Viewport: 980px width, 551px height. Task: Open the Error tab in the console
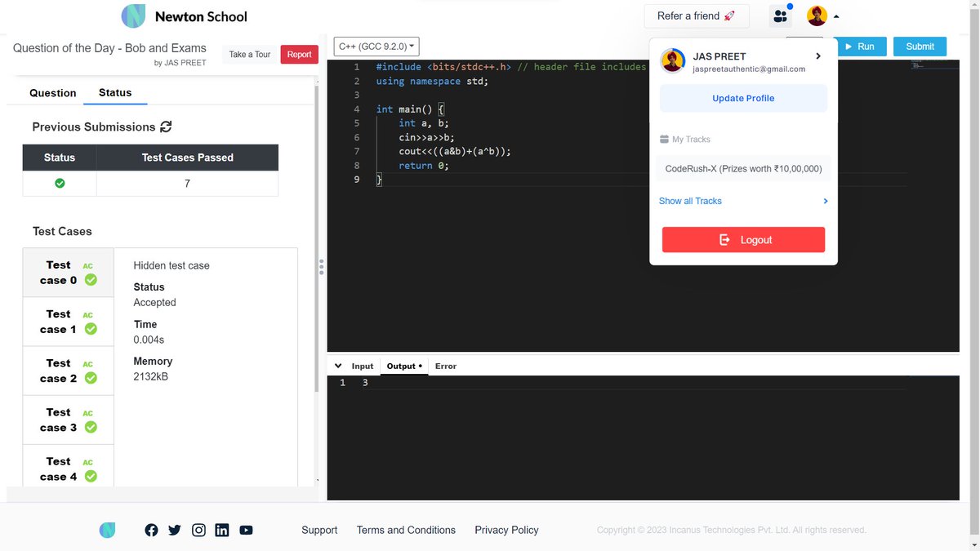coord(445,366)
